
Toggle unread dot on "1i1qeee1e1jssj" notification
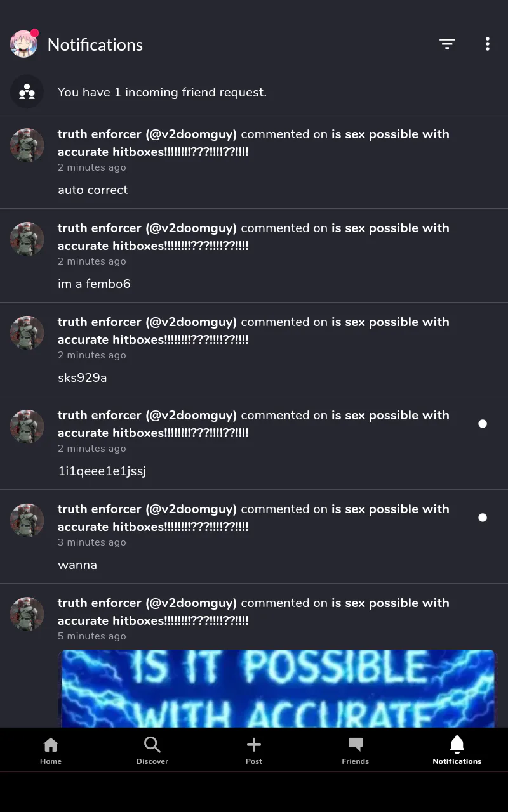click(x=483, y=424)
